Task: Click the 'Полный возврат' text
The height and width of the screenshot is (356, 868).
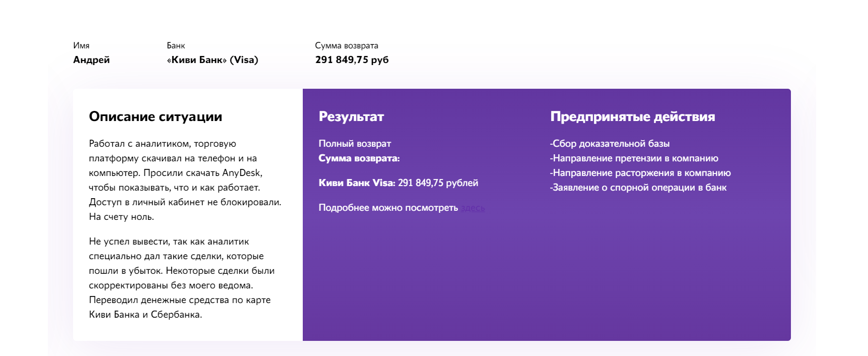Action: tap(355, 144)
